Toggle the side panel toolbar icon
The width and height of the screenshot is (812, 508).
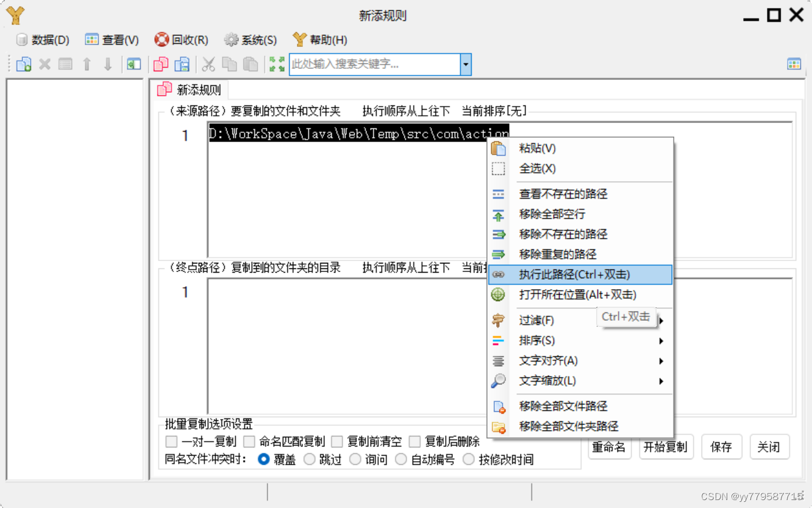tap(134, 64)
